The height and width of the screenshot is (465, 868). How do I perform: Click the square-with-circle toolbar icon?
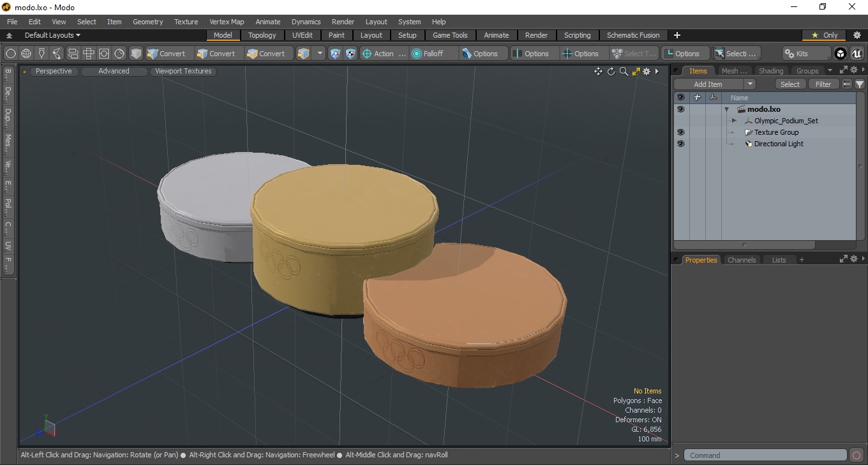click(x=103, y=54)
